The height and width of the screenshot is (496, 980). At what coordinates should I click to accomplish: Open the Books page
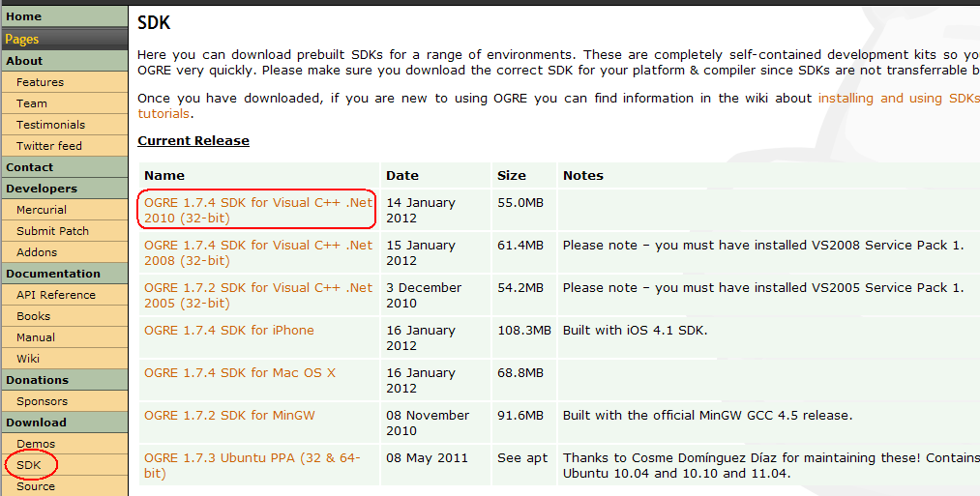65,315
